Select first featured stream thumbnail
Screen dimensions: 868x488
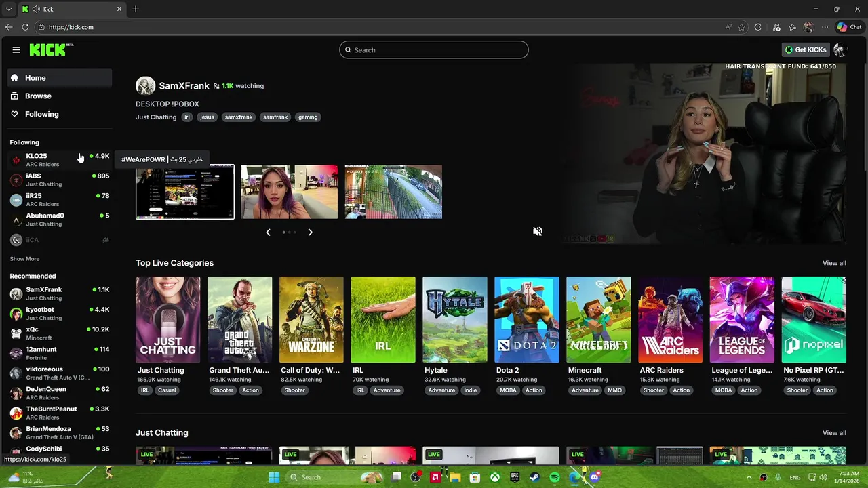[x=185, y=192]
